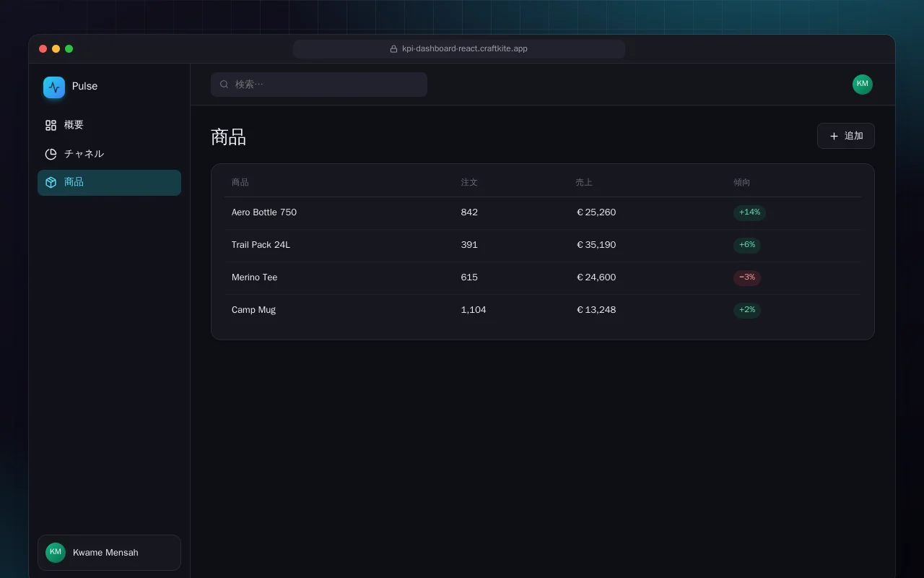Click the lock icon in address bar
This screenshot has width=924, height=578.
tap(393, 49)
